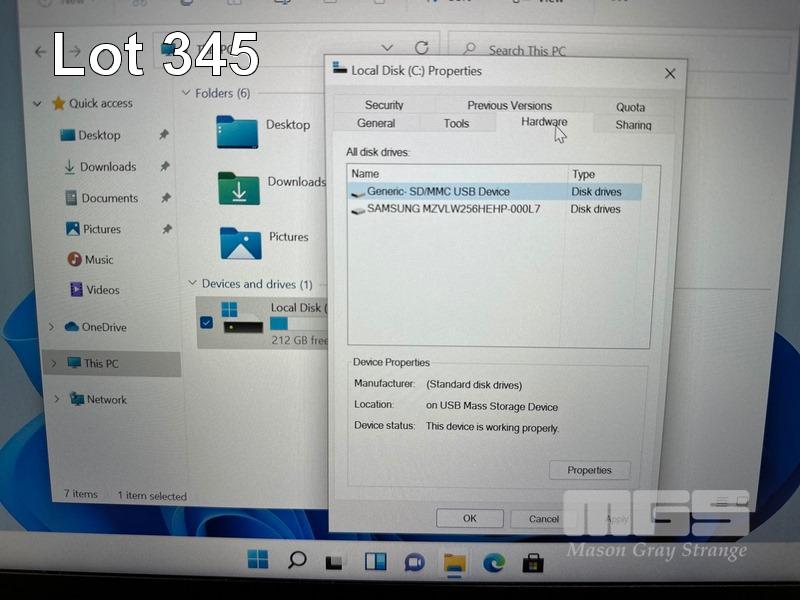The height and width of the screenshot is (600, 800).
Task: Open the Pictures folder in Folders section
Action: point(240,243)
